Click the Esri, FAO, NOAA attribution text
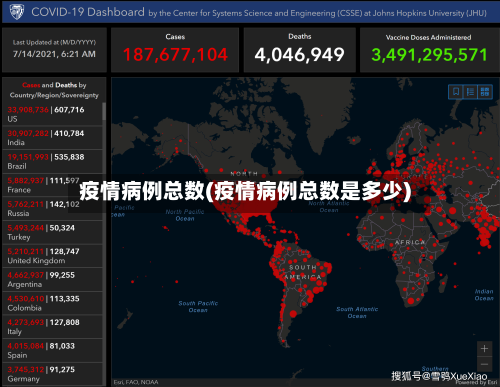 click(136, 382)
